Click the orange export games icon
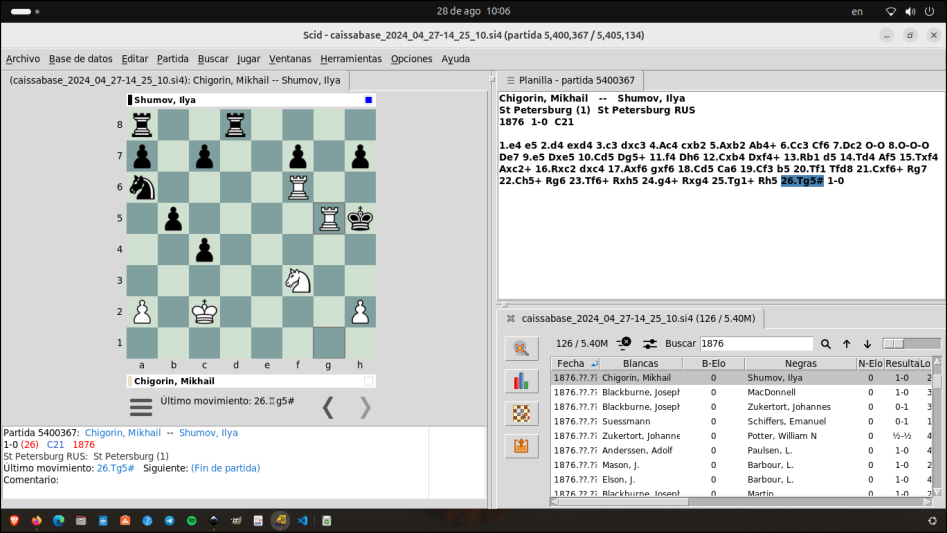This screenshot has height=533, width=947. click(x=521, y=446)
